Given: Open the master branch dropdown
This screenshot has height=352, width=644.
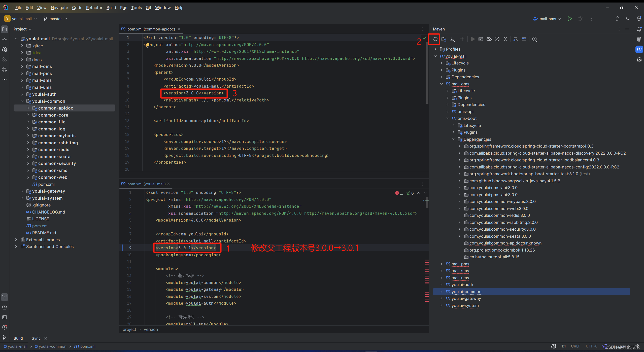Looking at the screenshot, I should (55, 19).
